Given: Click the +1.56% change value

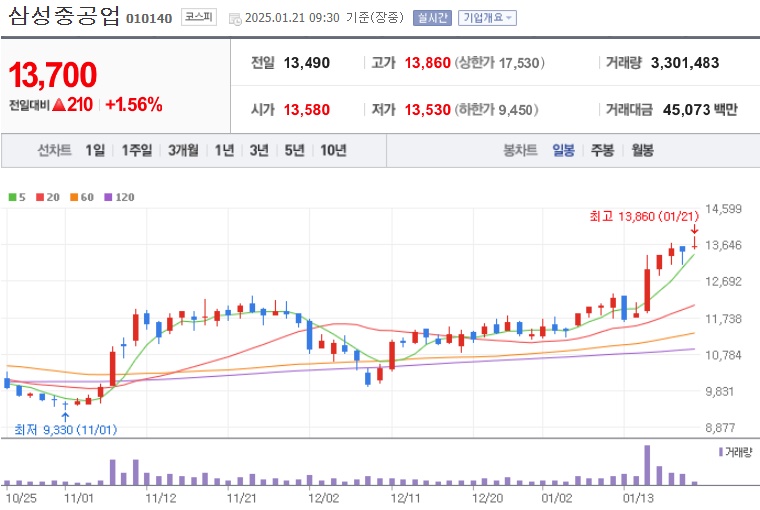Looking at the screenshot, I should tap(134, 104).
